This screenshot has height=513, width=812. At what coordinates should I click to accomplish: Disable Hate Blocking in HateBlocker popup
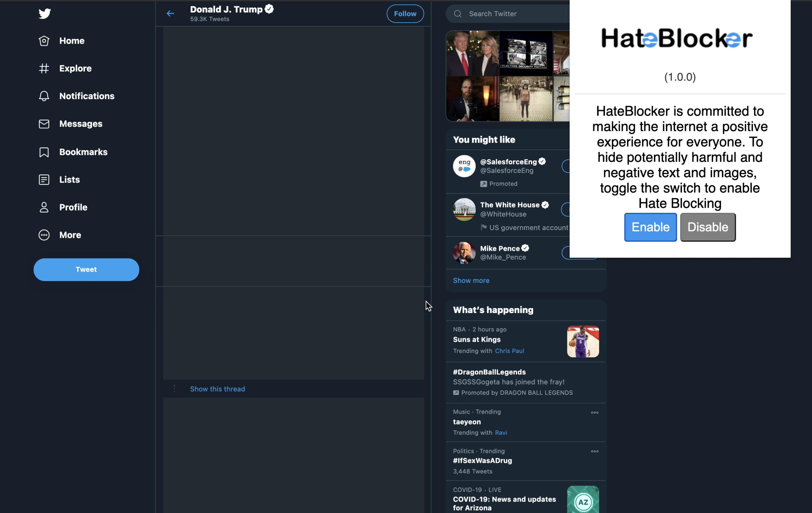pos(707,227)
